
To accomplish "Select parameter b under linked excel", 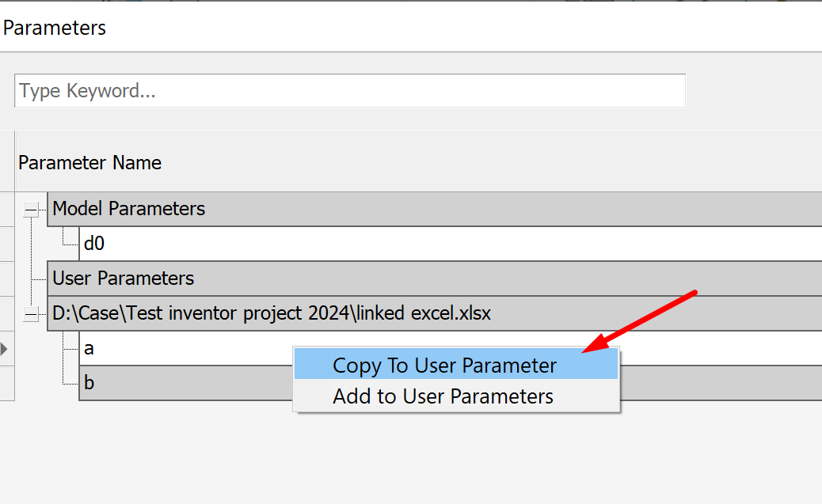I will [x=182, y=383].
